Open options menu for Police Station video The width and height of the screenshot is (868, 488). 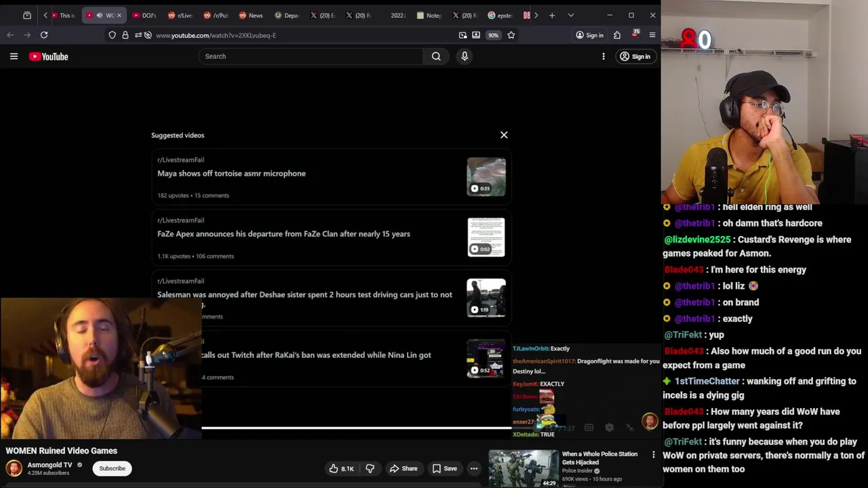654,455
